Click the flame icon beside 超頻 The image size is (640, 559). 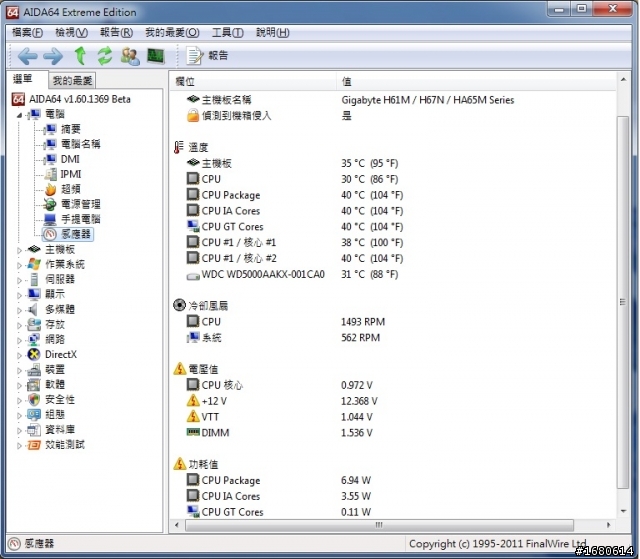coord(50,189)
